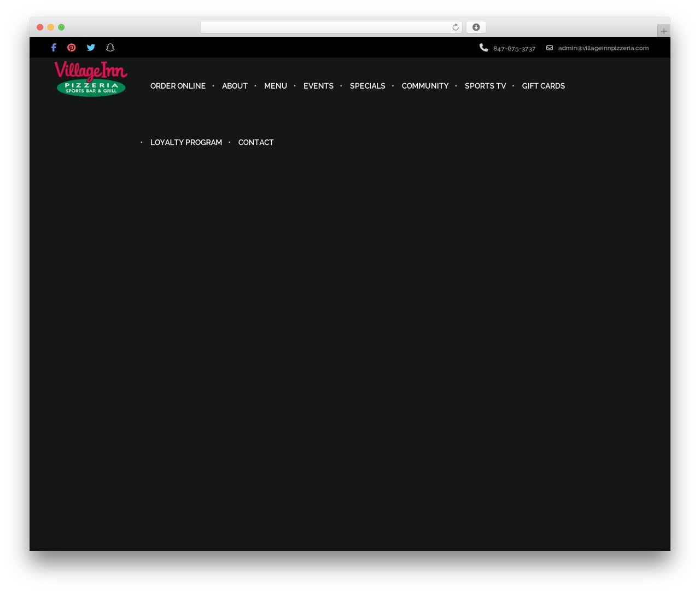Go to the About page
Viewport: 700px width, 593px height.
tap(235, 86)
